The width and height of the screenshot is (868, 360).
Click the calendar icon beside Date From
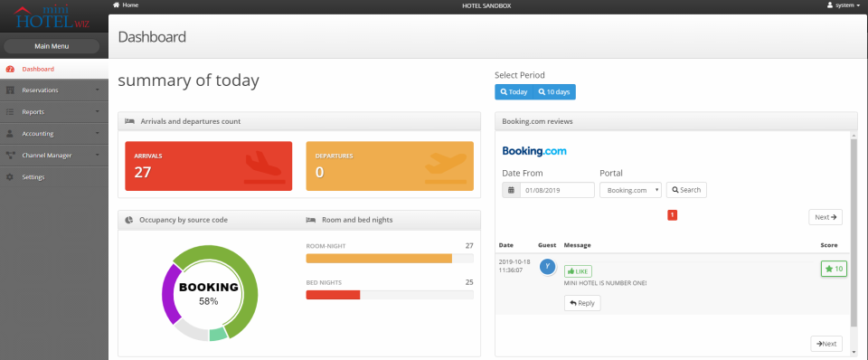click(x=512, y=190)
